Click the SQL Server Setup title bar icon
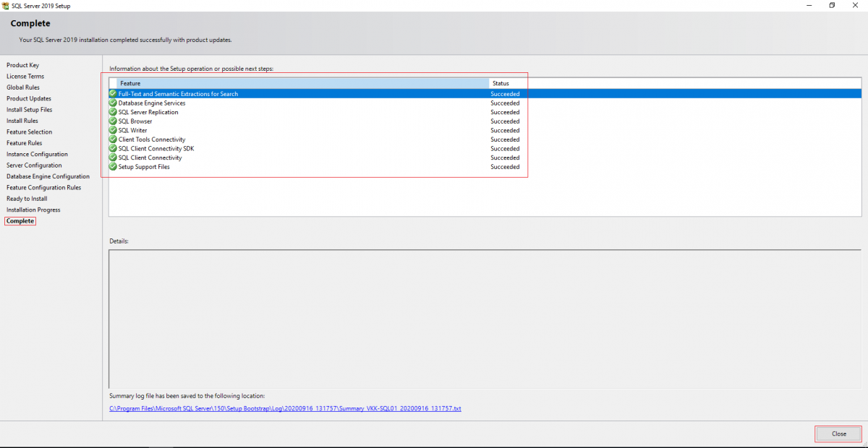 coord(6,5)
